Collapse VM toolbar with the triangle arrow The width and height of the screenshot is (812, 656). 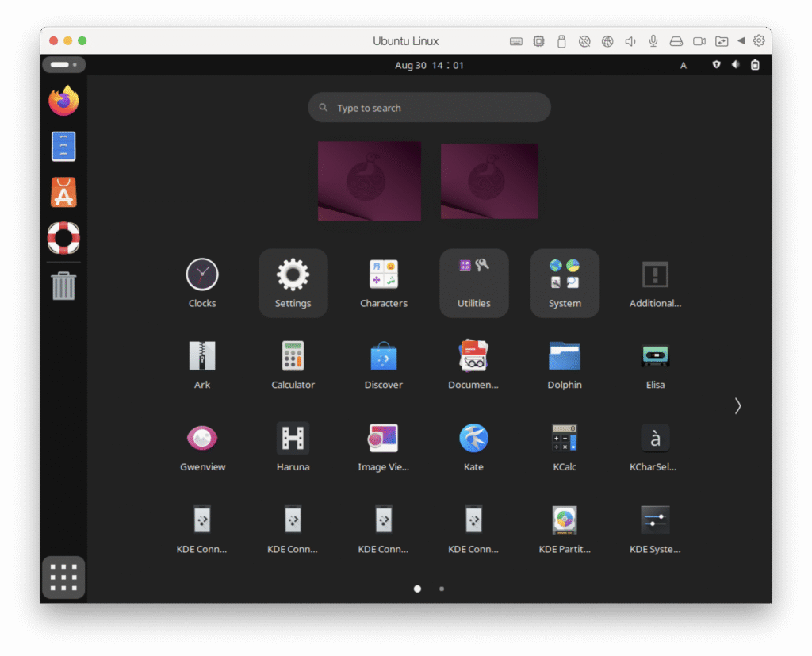[x=741, y=40]
